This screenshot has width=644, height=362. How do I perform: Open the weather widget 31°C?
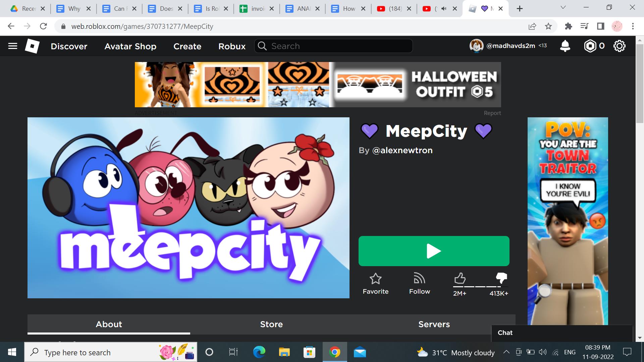tap(455, 353)
